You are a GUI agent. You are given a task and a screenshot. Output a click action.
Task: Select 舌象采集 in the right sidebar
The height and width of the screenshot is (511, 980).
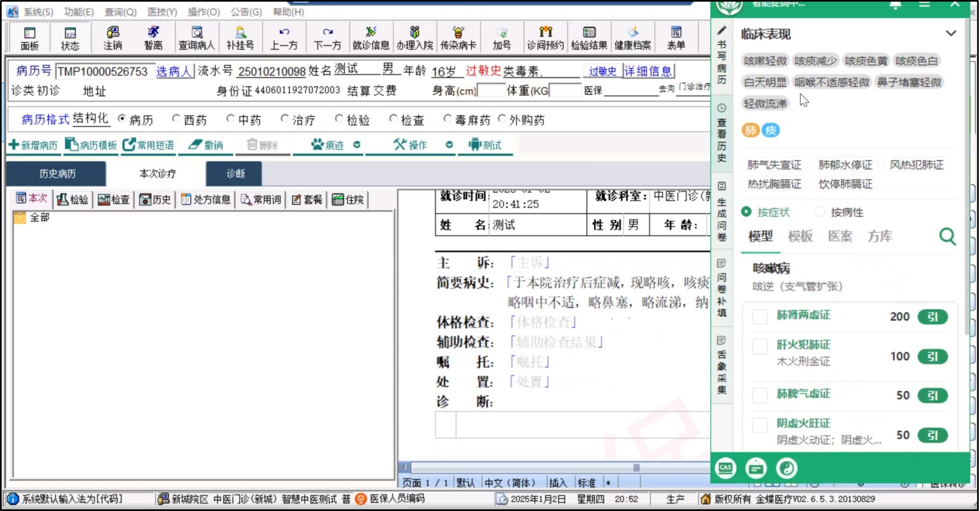[x=721, y=366]
